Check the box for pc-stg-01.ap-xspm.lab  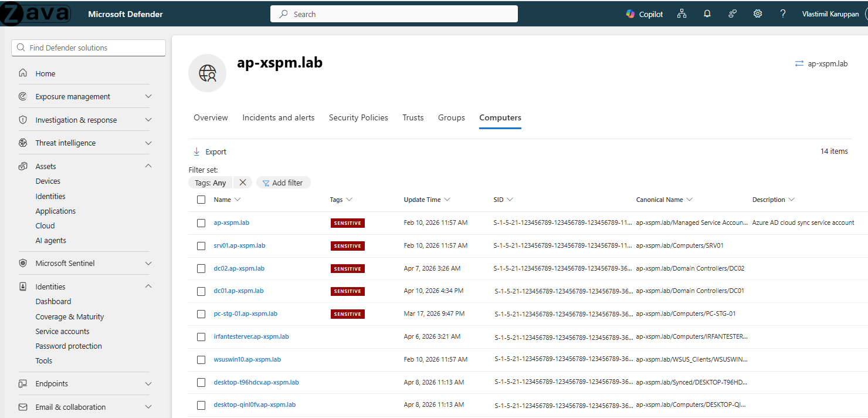pyautogui.click(x=201, y=313)
